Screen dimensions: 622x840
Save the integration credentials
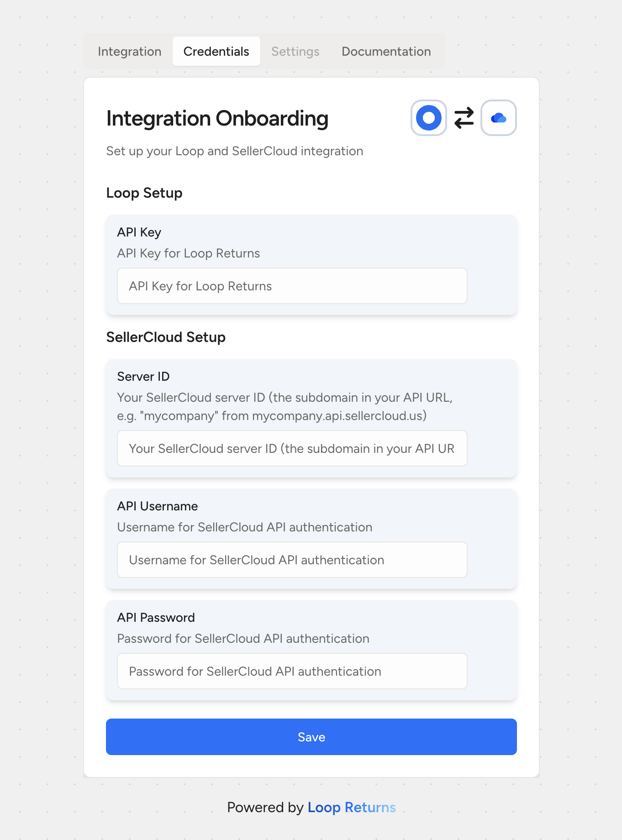[x=311, y=737]
